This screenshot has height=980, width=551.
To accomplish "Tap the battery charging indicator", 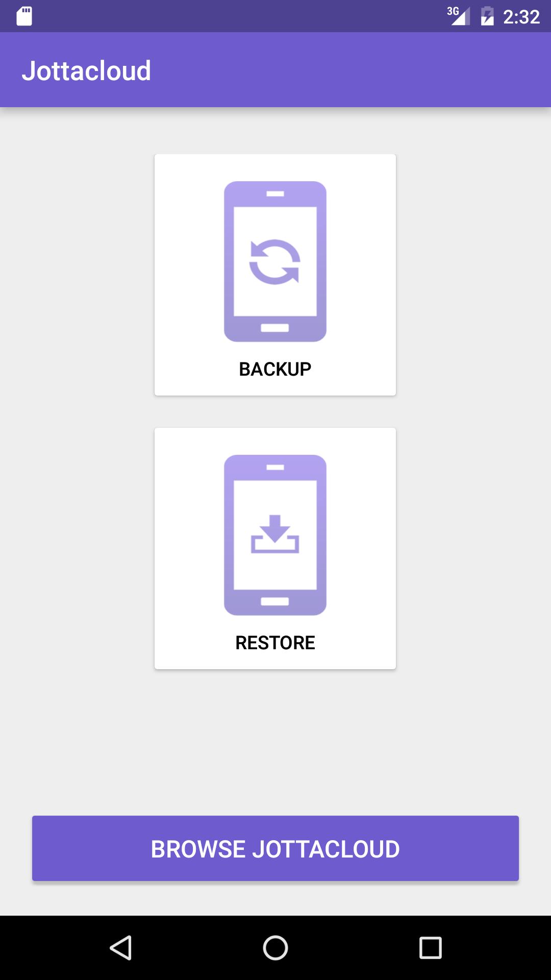I will (x=487, y=16).
